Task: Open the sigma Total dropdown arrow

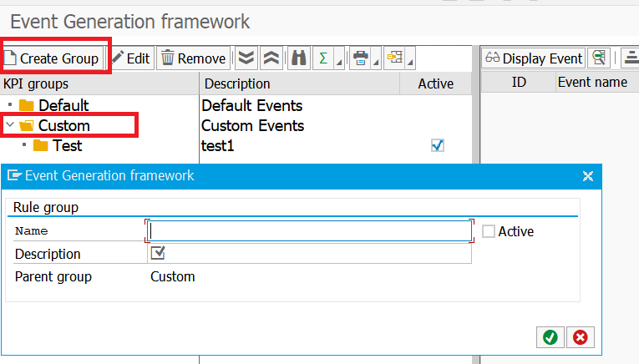Action: click(337, 63)
